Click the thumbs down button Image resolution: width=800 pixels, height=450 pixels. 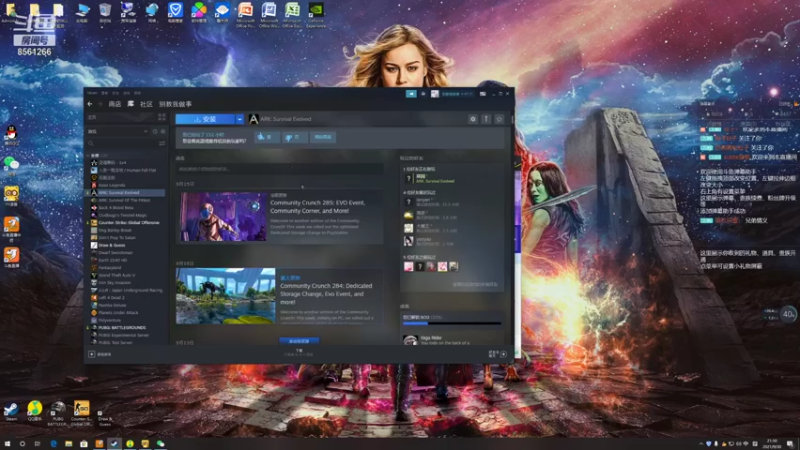click(294, 137)
